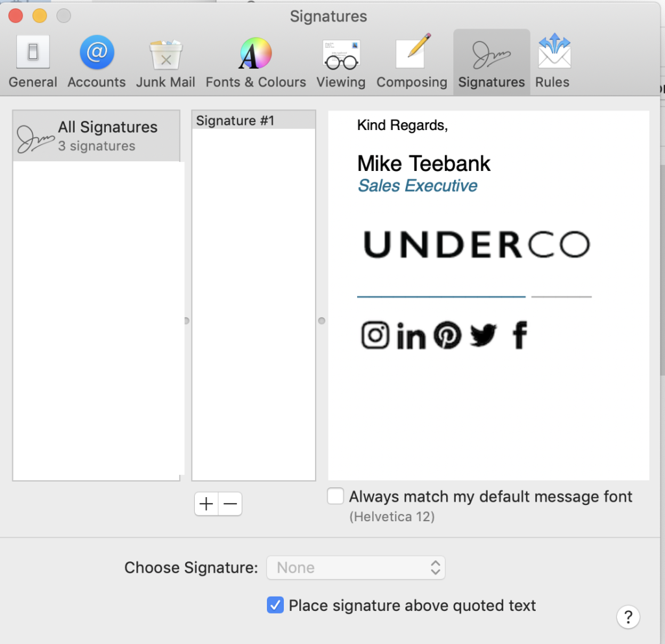Uncheck Place signature above quoted text

click(275, 605)
